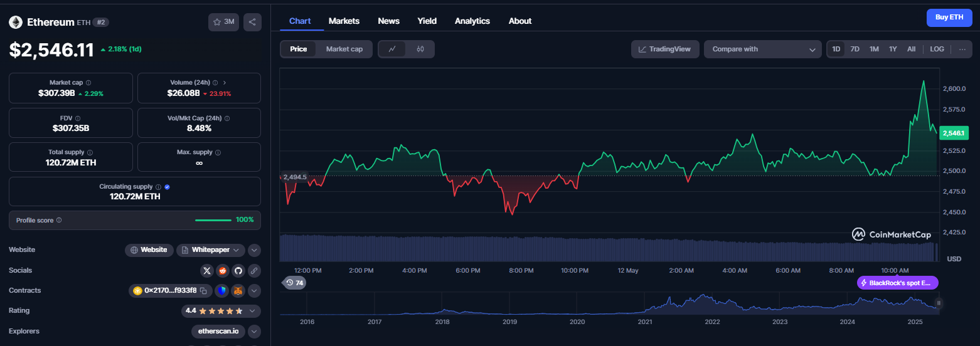980x346 pixels.
Task: Click the Total supply info icon
Action: 90,152
